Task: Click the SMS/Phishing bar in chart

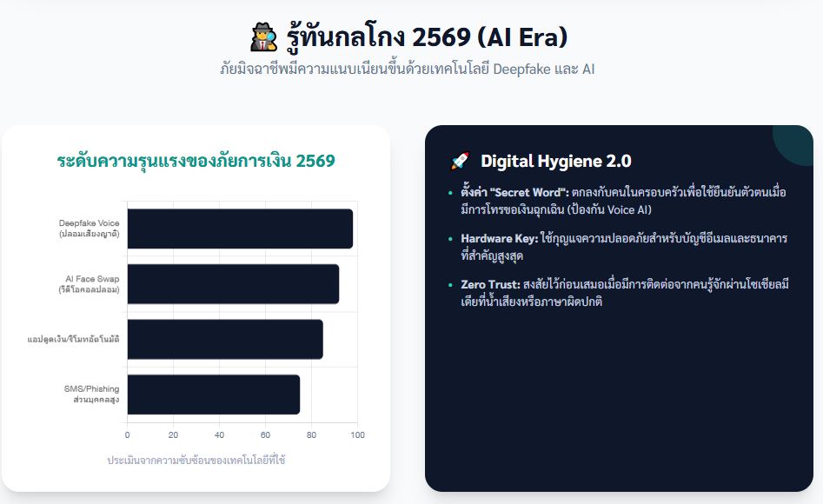Action: [x=214, y=395]
